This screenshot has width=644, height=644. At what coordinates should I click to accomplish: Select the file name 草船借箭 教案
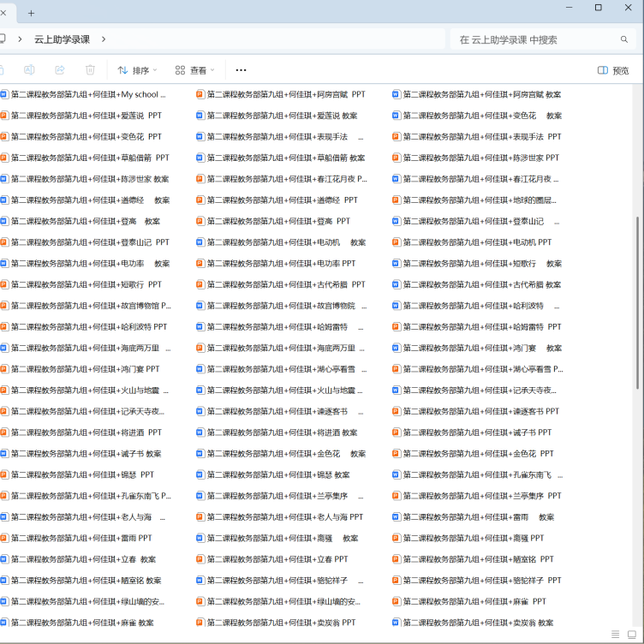click(x=286, y=158)
